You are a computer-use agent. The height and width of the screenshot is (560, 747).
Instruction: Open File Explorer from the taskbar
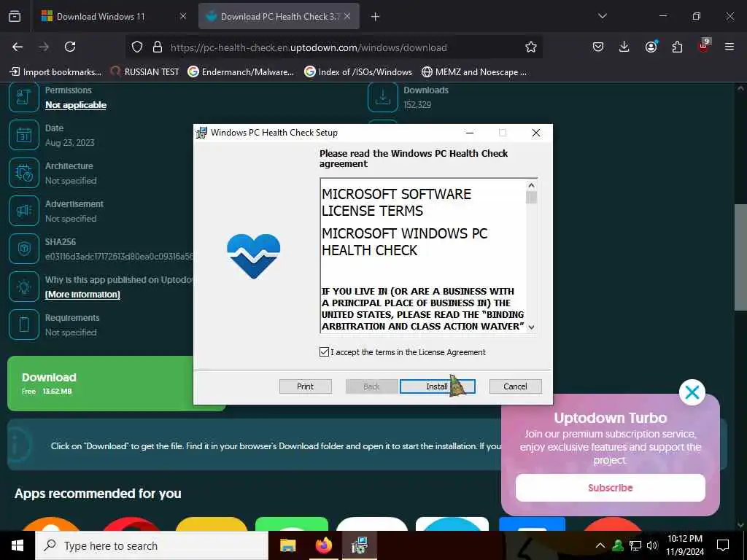287,545
